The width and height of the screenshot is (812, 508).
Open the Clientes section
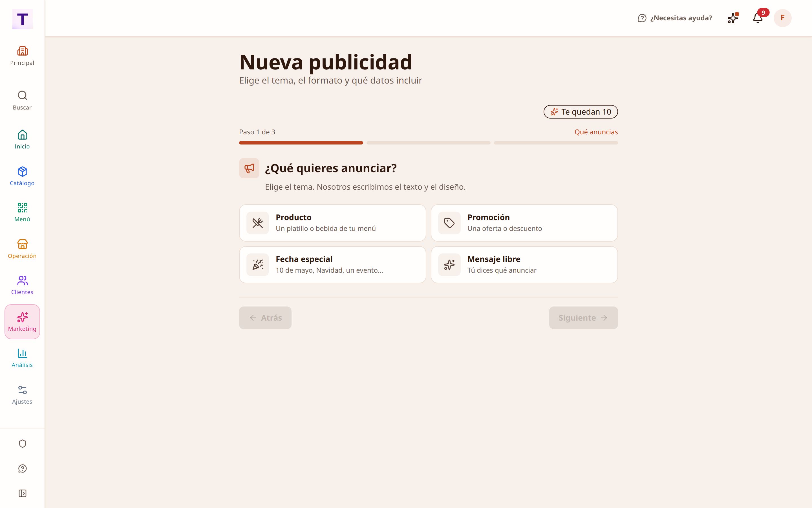[x=22, y=285]
